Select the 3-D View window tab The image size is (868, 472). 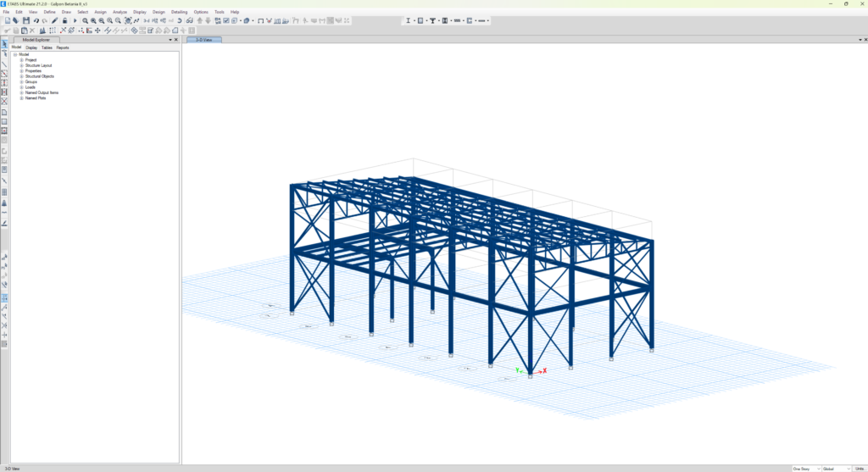pyautogui.click(x=204, y=40)
